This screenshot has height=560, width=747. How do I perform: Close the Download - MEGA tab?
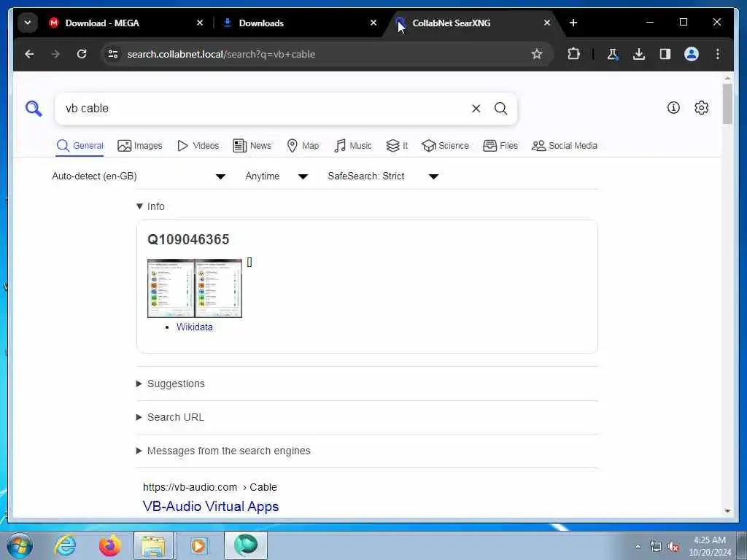(200, 23)
